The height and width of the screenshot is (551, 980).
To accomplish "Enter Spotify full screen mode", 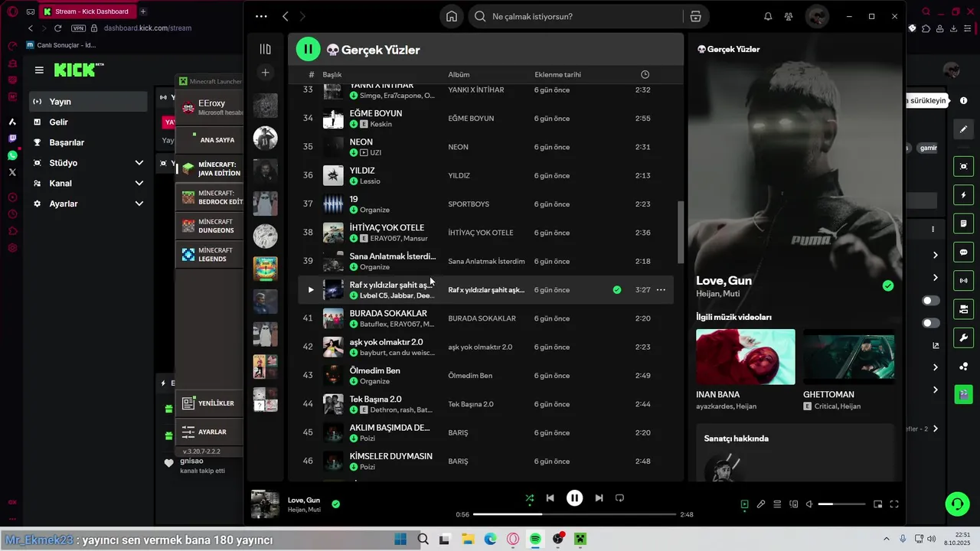I will click(x=894, y=504).
